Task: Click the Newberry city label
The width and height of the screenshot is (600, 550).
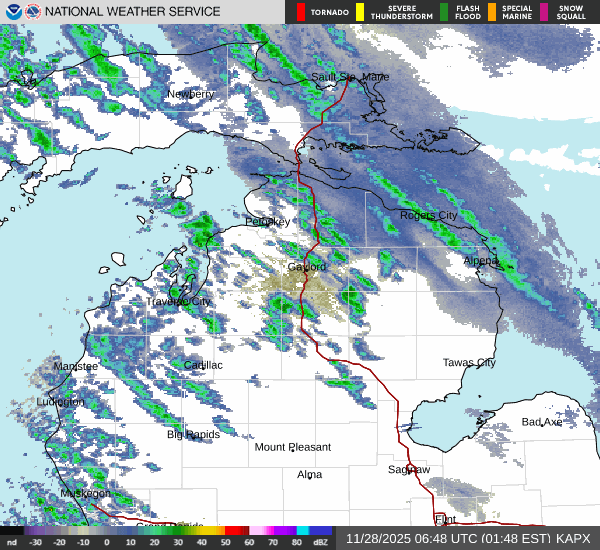Action: tap(190, 94)
